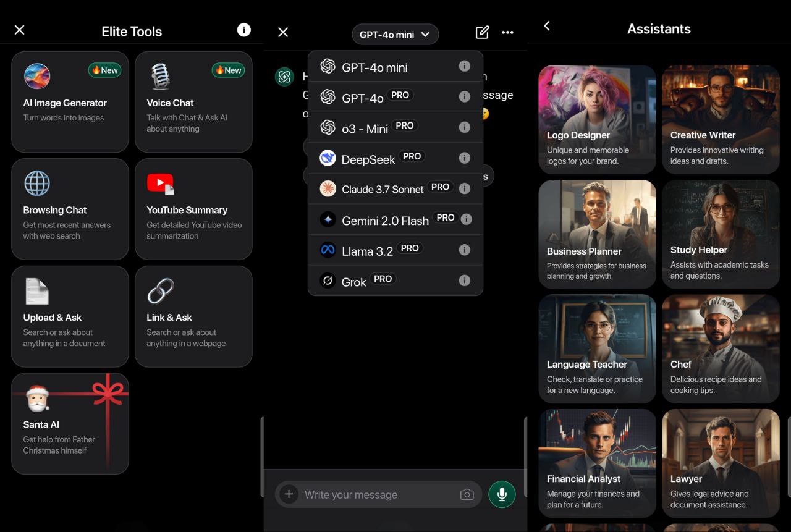Image resolution: width=791 pixels, height=532 pixels.
Task: Tap the PRO badge next to Grok
Action: (x=383, y=279)
